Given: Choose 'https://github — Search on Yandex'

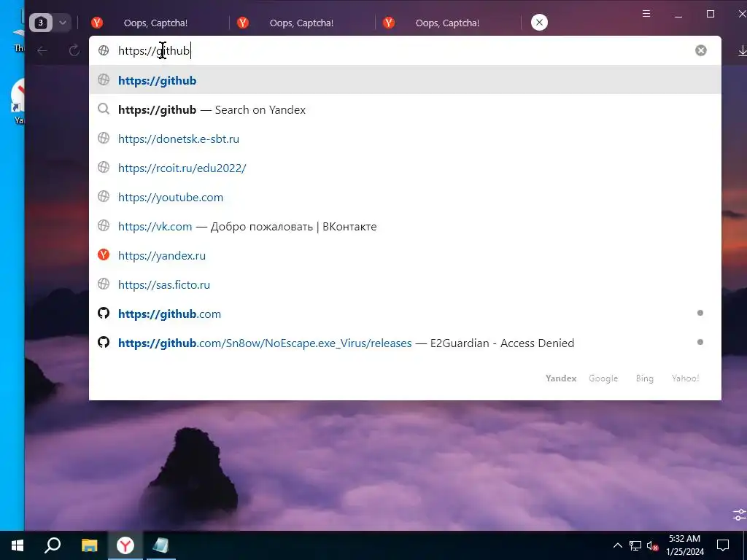Looking at the screenshot, I should [x=405, y=109].
